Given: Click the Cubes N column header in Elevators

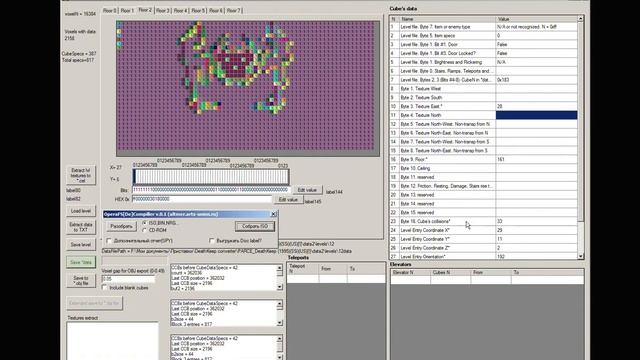Looking at the screenshot, I should click(450, 272).
